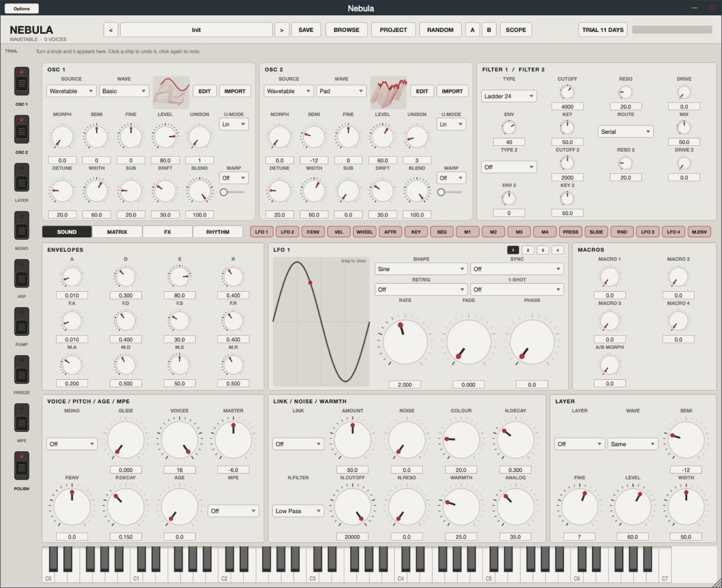Screen dimensions: 722x588
Task: Select the WHEEL modulation source chip
Action: pos(365,232)
